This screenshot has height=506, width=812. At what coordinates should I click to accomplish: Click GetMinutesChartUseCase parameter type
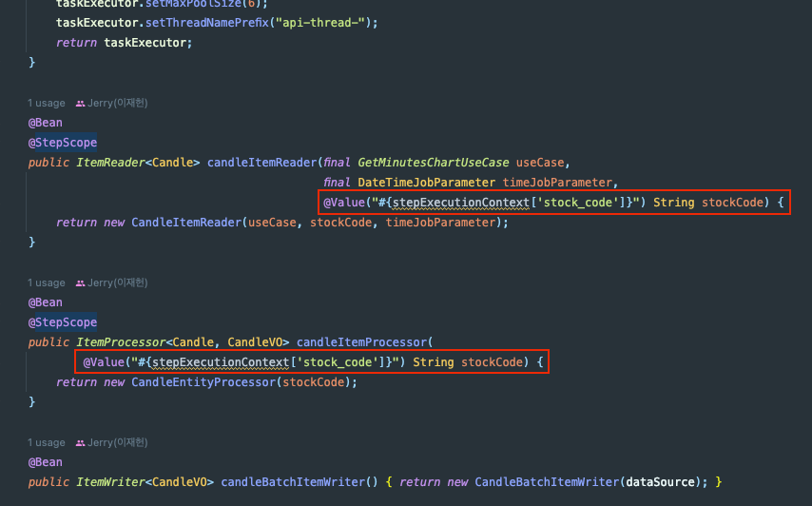click(x=433, y=163)
